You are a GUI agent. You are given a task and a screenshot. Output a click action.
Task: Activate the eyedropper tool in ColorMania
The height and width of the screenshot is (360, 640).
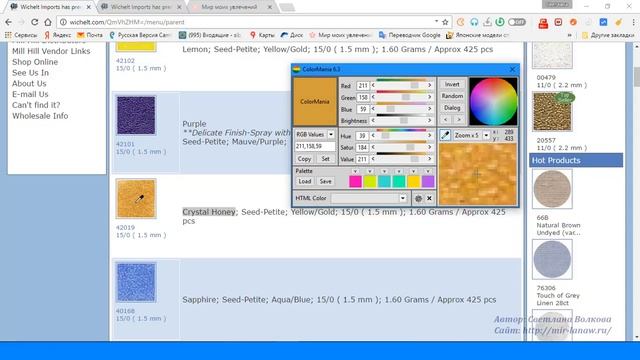pyautogui.click(x=445, y=135)
